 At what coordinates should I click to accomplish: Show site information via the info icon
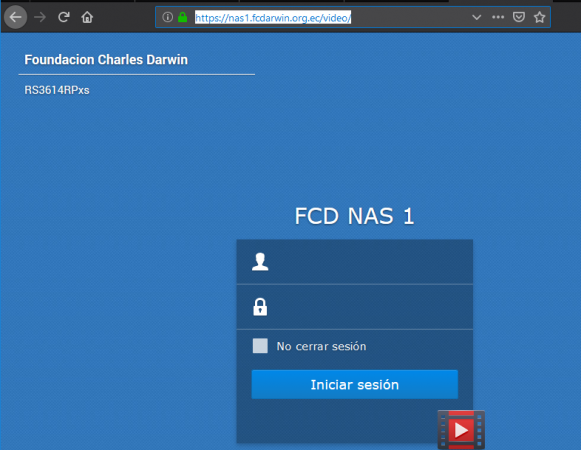click(x=167, y=17)
